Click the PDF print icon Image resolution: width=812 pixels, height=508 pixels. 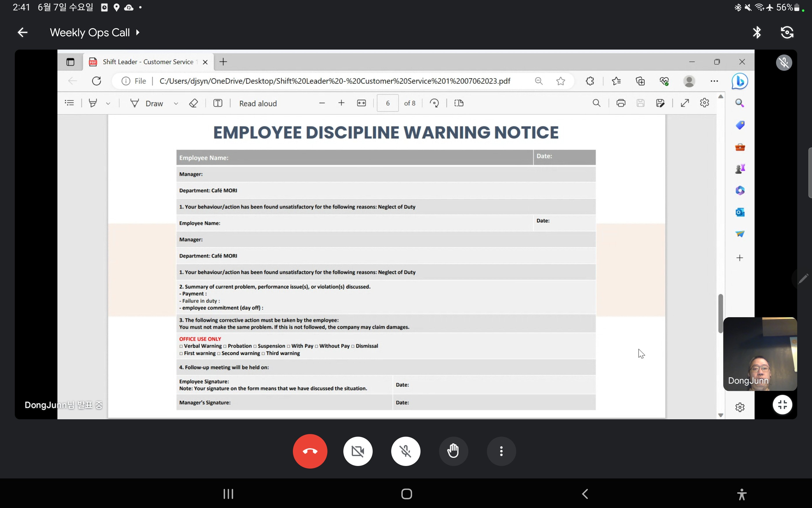(x=621, y=103)
